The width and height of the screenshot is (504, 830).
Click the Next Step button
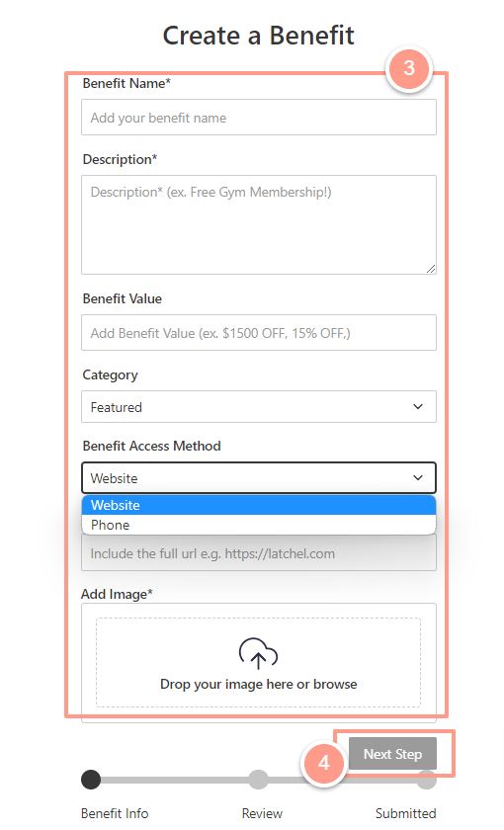[392, 754]
